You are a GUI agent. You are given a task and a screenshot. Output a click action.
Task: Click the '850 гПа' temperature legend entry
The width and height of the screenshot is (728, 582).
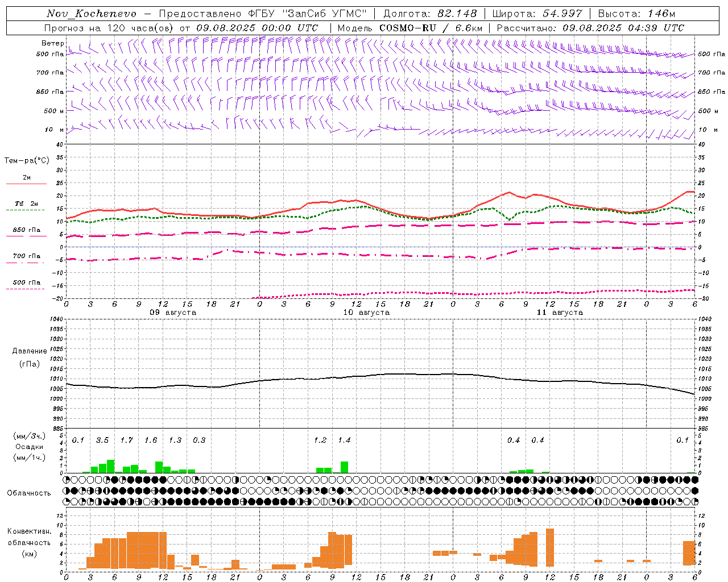pyautogui.click(x=26, y=230)
